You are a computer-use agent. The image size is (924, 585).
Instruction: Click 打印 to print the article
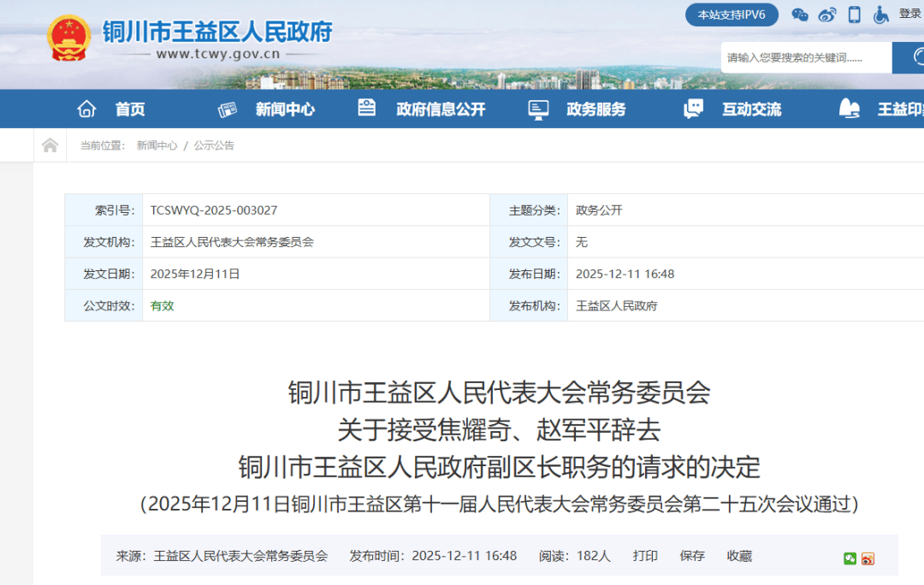pos(645,555)
